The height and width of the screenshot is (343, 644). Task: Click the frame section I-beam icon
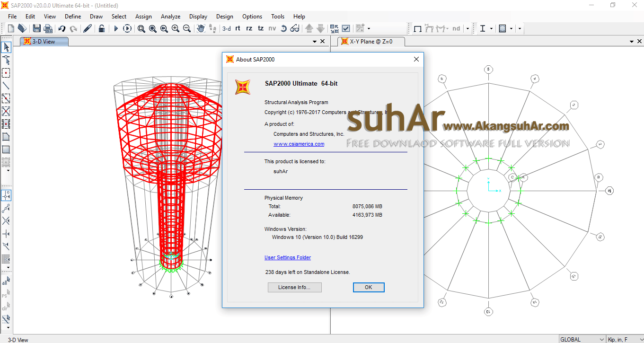click(483, 28)
